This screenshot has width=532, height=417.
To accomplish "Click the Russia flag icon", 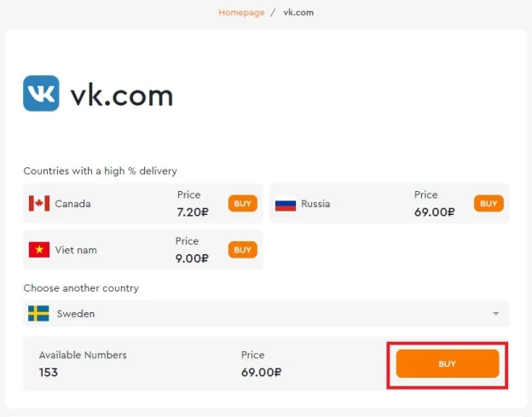I will [286, 204].
